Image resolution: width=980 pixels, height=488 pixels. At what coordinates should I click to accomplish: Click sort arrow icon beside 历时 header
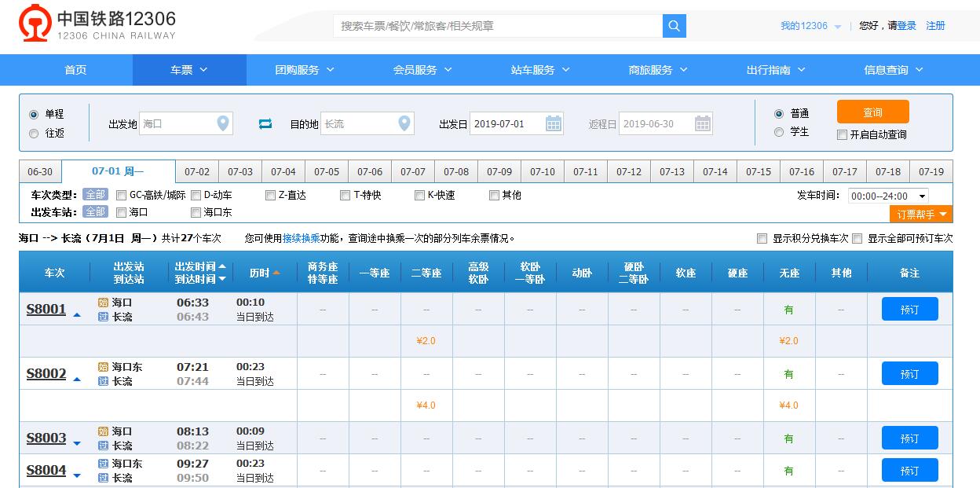click(276, 273)
